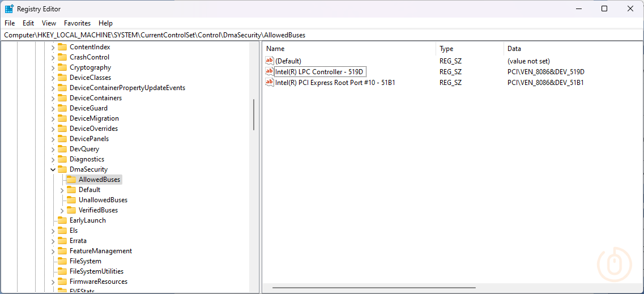The height and width of the screenshot is (294, 644).
Task: Open the File menu
Action: pyautogui.click(x=10, y=23)
